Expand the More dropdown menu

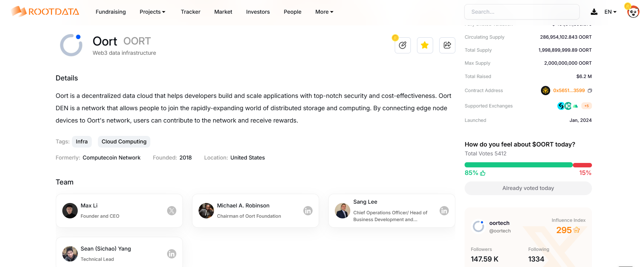(x=324, y=12)
